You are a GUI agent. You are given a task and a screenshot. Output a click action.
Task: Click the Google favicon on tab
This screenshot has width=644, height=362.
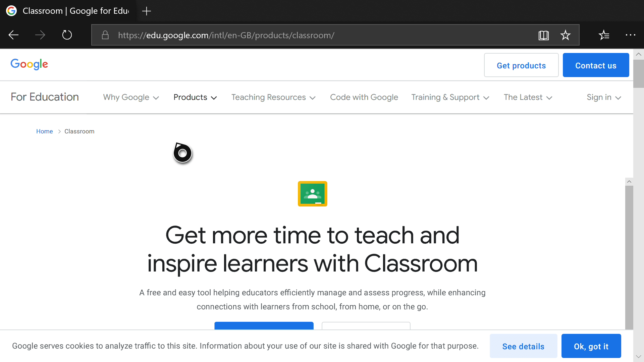[x=11, y=11]
